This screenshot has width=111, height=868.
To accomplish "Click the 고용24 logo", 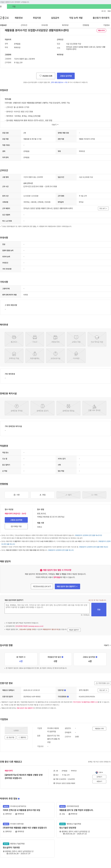I will [x=4, y=18].
